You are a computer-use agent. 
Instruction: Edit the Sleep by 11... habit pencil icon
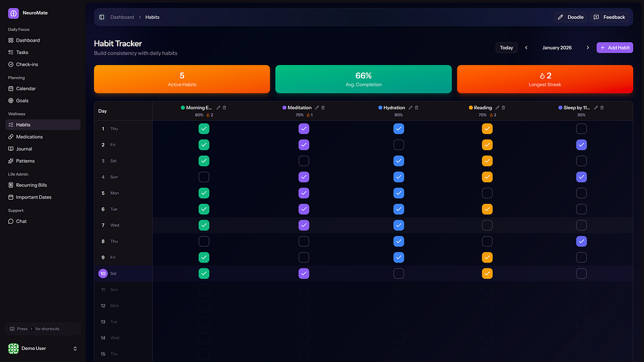(x=596, y=107)
